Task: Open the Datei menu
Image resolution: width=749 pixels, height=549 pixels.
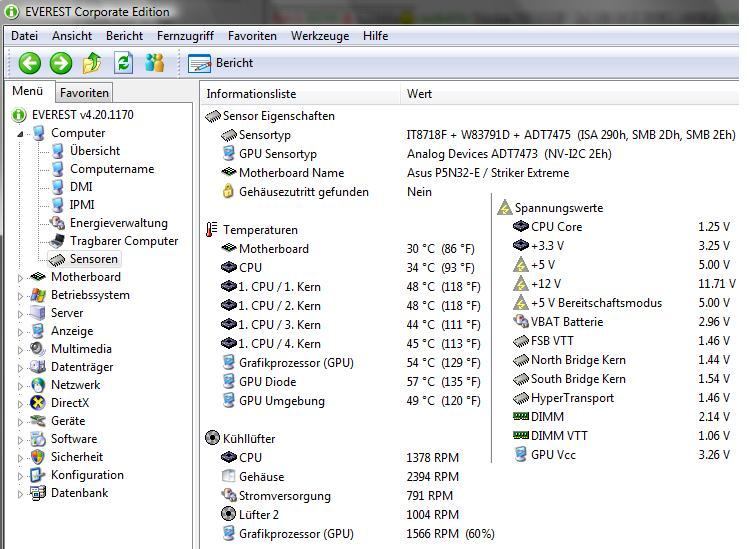Action: [24, 36]
